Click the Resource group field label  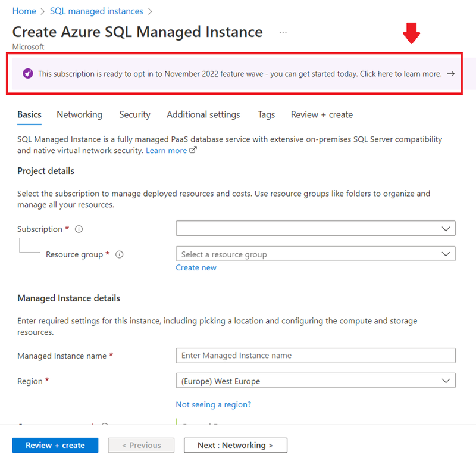coord(74,254)
